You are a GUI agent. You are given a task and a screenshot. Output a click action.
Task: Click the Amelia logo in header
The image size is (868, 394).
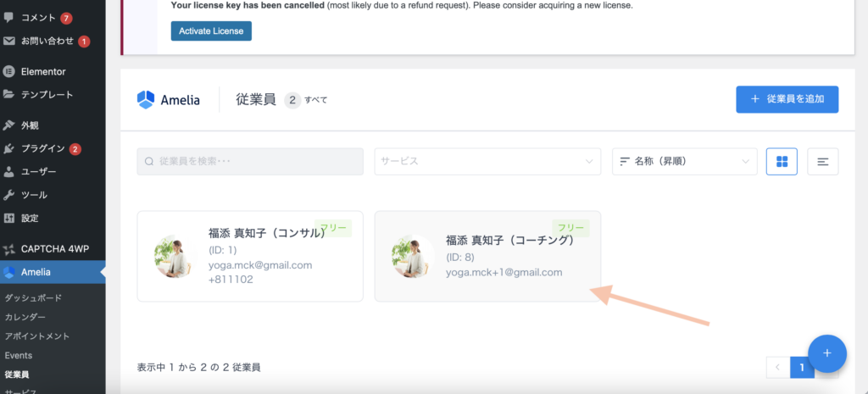tap(169, 100)
